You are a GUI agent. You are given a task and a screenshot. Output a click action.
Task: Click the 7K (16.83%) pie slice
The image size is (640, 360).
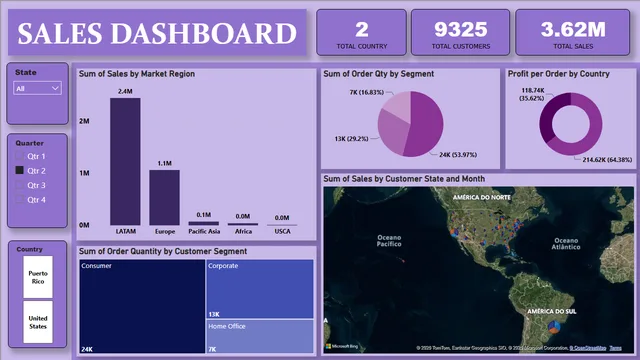click(x=398, y=104)
